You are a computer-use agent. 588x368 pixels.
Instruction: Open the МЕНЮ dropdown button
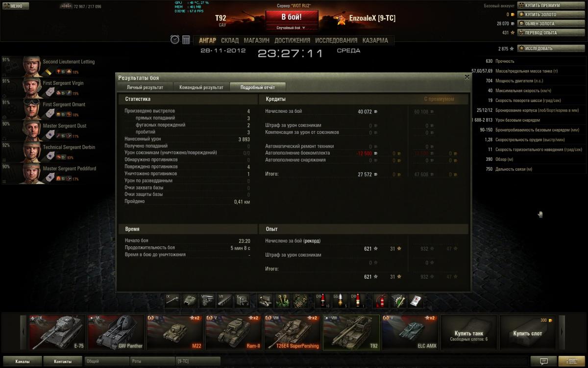pyautogui.click(x=15, y=6)
